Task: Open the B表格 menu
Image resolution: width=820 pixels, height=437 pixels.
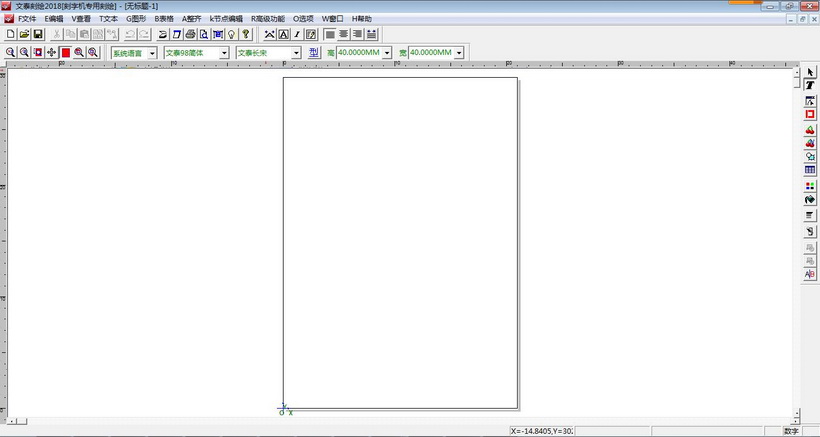Action: (164, 19)
